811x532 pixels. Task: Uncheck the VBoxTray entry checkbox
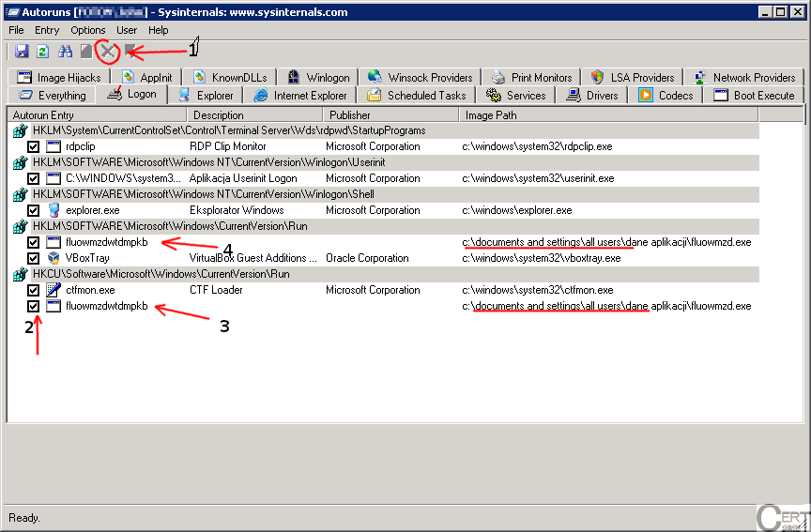pyautogui.click(x=33, y=258)
